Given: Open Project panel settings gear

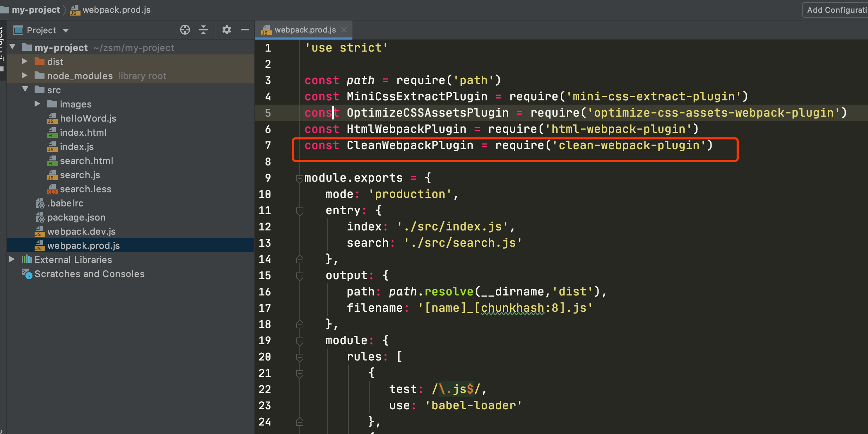Looking at the screenshot, I should pos(226,30).
